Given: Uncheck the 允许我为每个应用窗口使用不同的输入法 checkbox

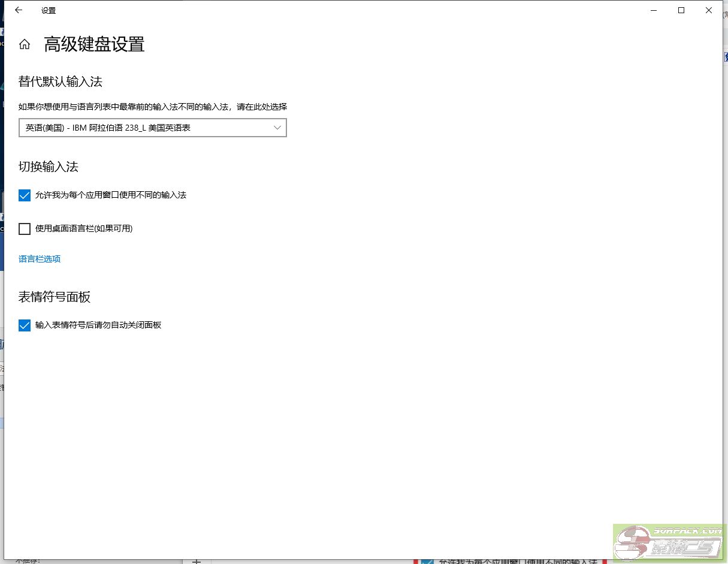Looking at the screenshot, I should (25, 195).
